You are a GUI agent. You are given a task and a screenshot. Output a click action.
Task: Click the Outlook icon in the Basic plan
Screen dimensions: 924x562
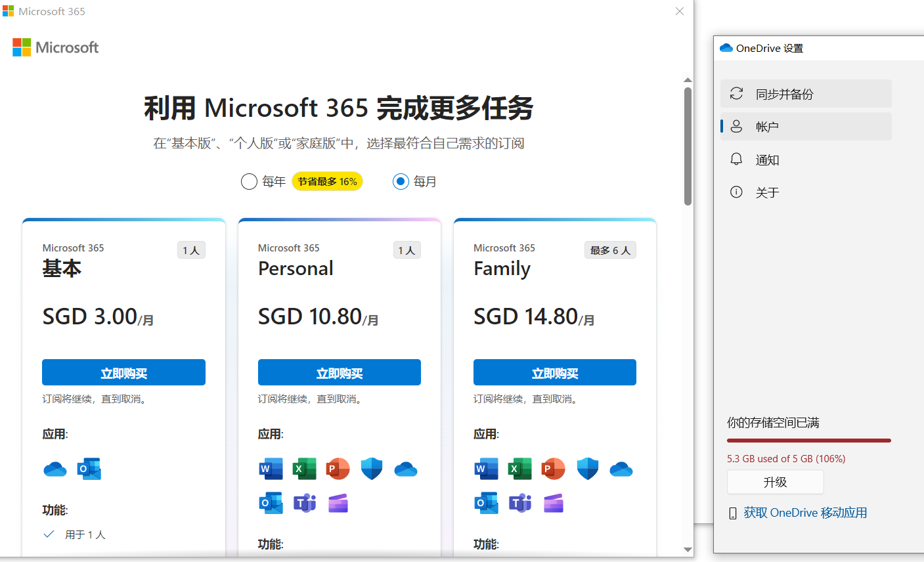point(89,469)
